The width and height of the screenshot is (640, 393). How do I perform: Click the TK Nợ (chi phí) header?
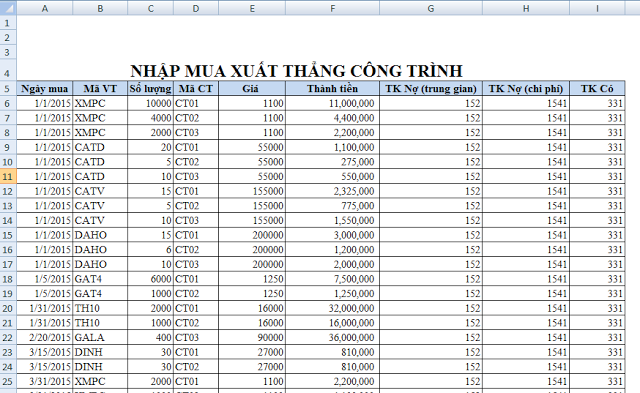click(526, 89)
